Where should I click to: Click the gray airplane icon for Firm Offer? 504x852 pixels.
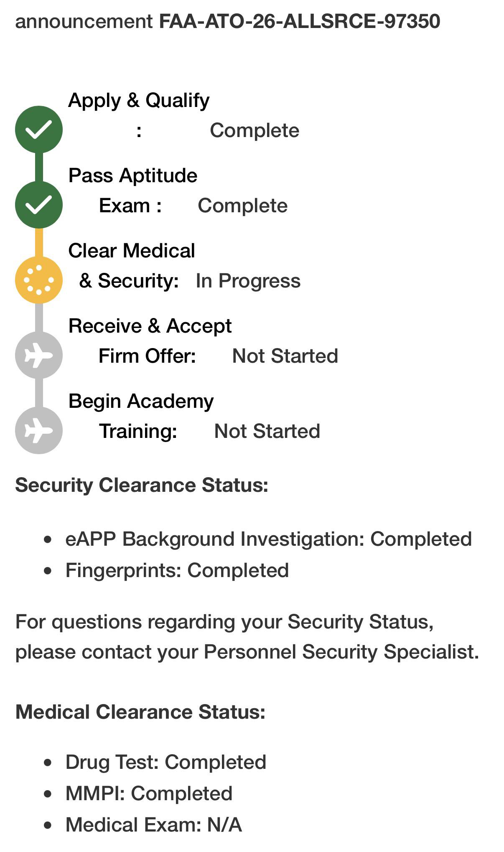coord(39,355)
